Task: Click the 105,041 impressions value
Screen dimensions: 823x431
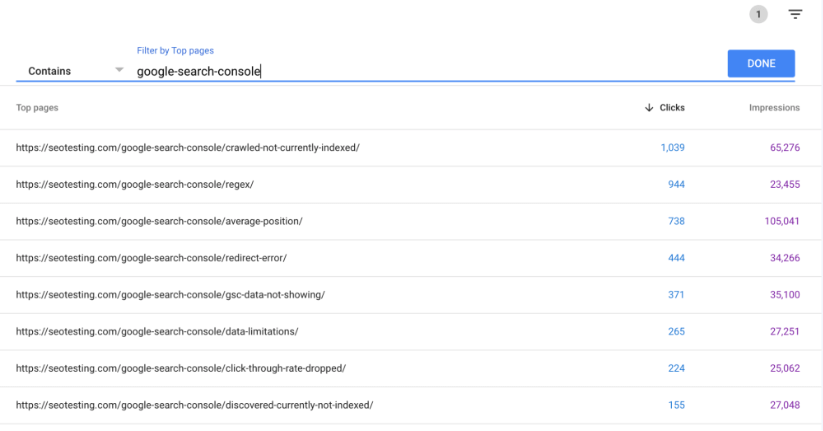Action: [x=782, y=221]
